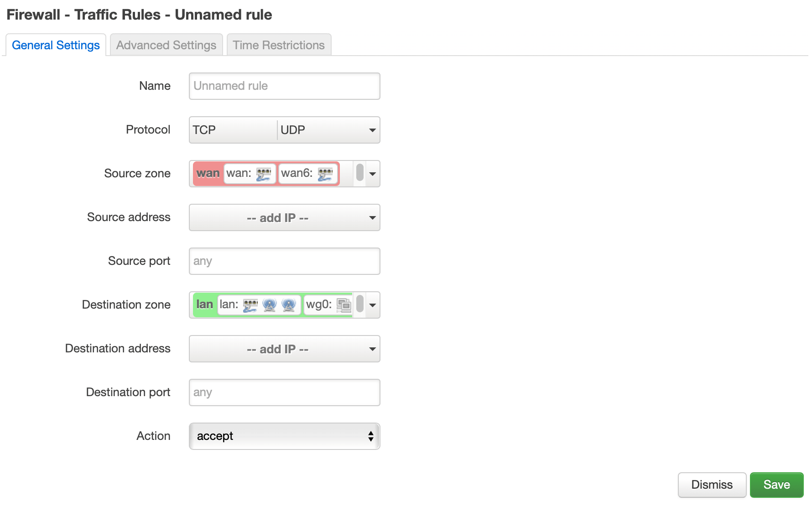Click the wg0: interface label
Viewport: 812px width, 506px height.
pyautogui.click(x=319, y=305)
